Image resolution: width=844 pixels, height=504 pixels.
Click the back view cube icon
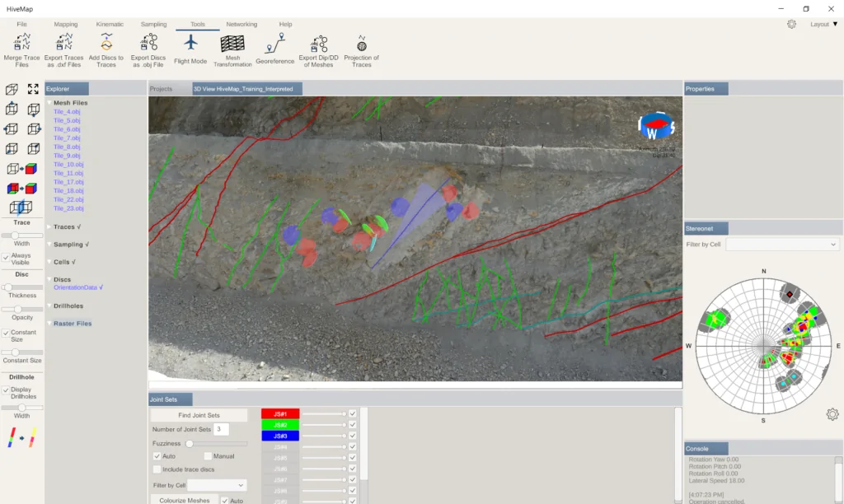(x=33, y=148)
